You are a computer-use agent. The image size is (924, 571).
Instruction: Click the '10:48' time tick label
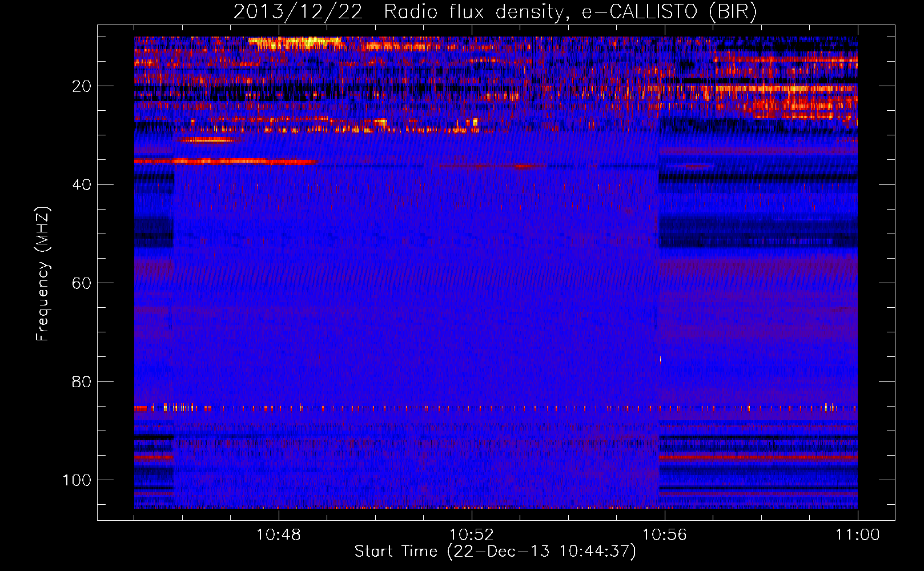click(x=279, y=535)
